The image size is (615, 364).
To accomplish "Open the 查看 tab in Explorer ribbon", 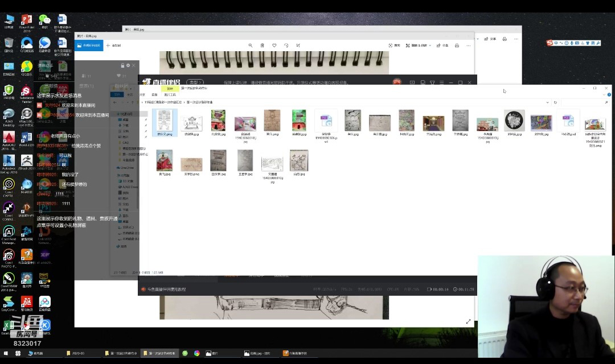I will (154, 95).
